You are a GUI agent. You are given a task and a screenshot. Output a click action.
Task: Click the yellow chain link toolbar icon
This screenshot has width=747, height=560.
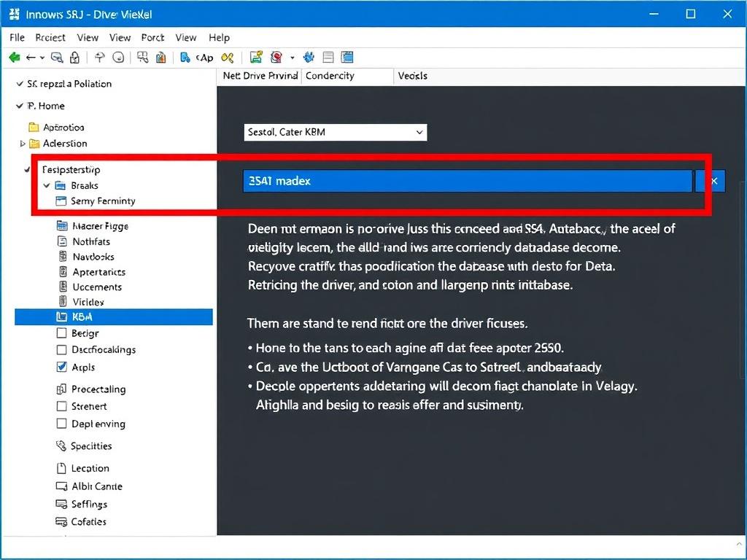coord(228,58)
